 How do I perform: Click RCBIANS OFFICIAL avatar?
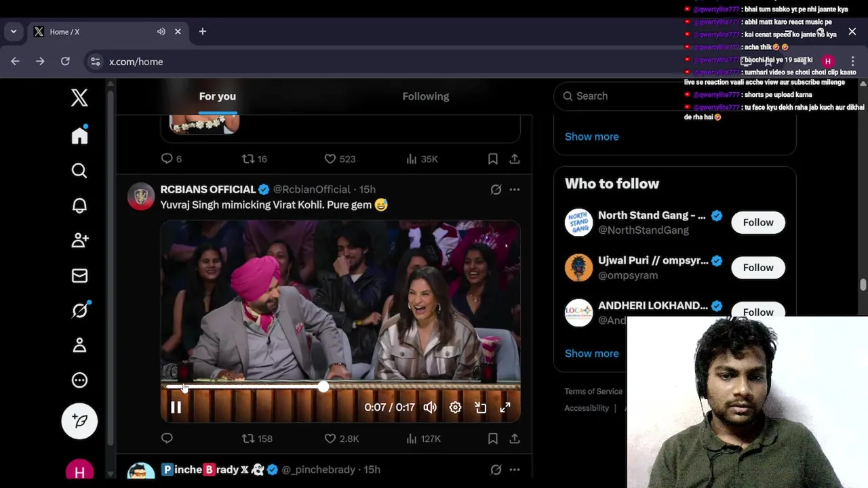tap(141, 197)
